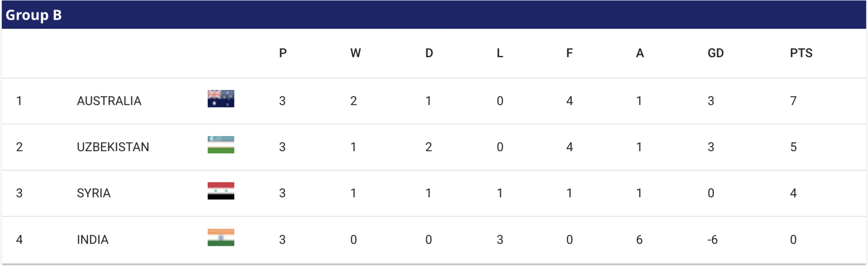Screen dimensions: 868x266
Task: Click the D column header
Action: point(429,53)
